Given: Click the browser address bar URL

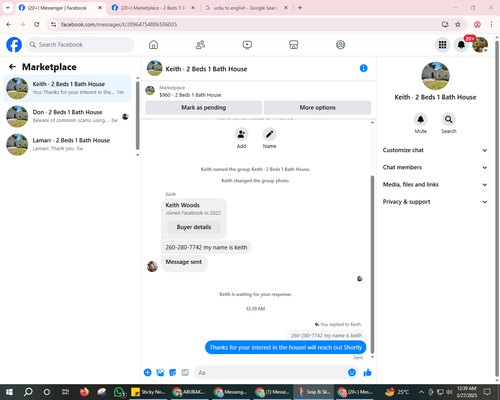Looking at the screenshot, I should tap(119, 24).
